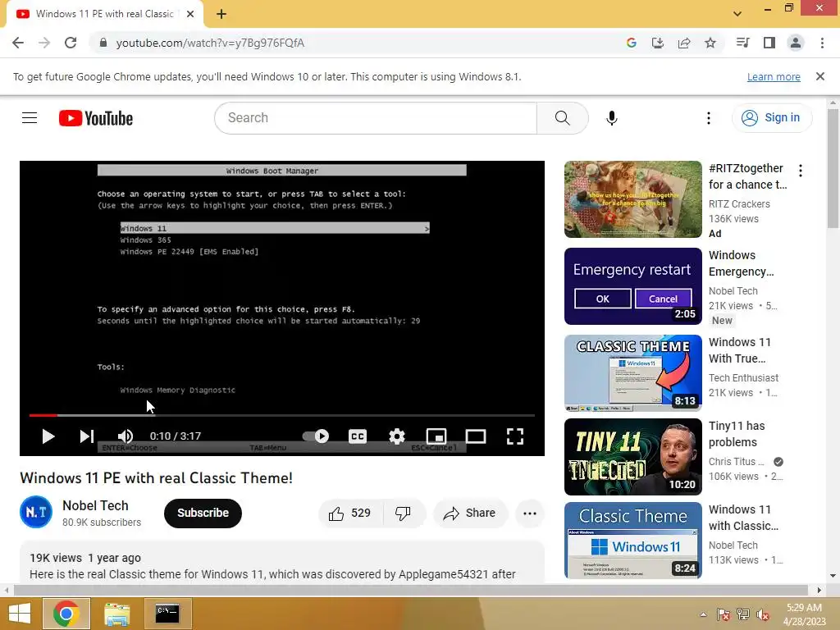Open video settings gear menu

[396, 436]
